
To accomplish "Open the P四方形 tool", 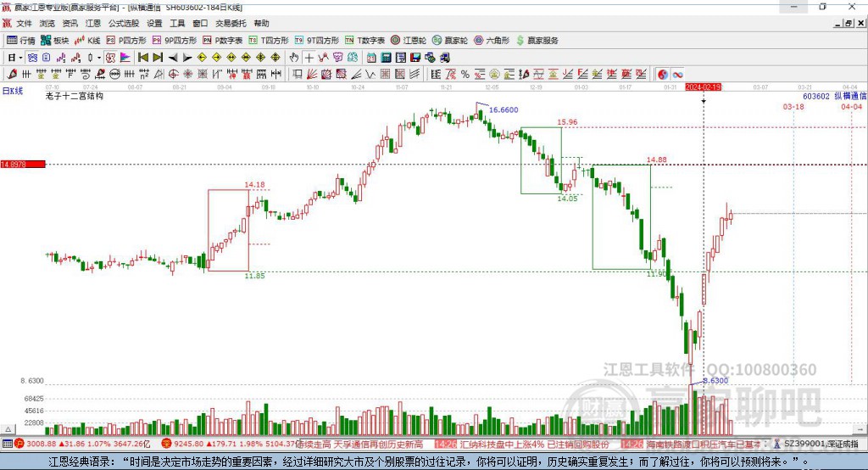I will [x=127, y=41].
